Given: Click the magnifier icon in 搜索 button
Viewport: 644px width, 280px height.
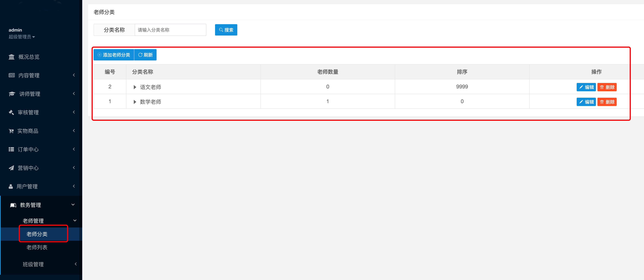Looking at the screenshot, I should pyautogui.click(x=221, y=30).
